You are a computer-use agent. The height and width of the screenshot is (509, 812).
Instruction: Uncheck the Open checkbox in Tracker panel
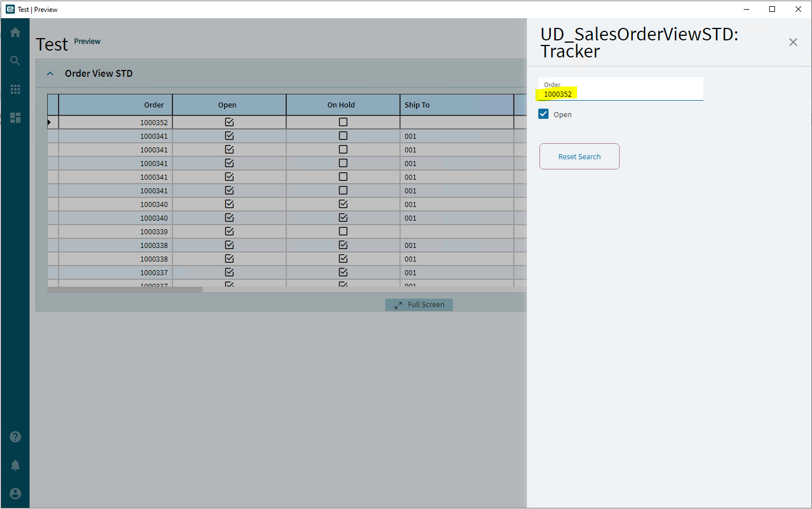543,114
